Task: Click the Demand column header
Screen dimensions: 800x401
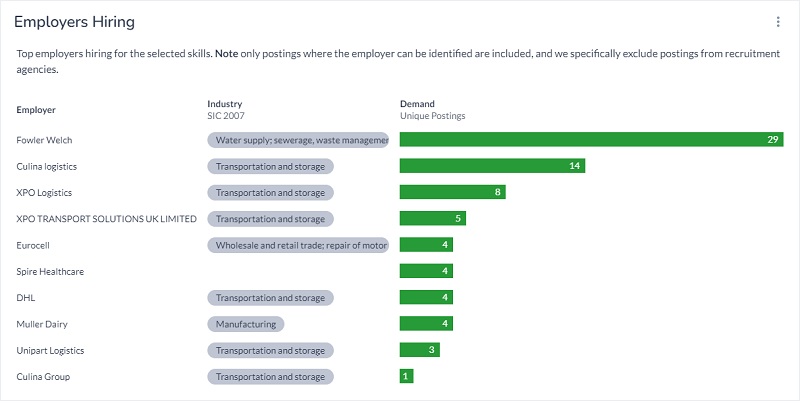Action: coord(417,104)
